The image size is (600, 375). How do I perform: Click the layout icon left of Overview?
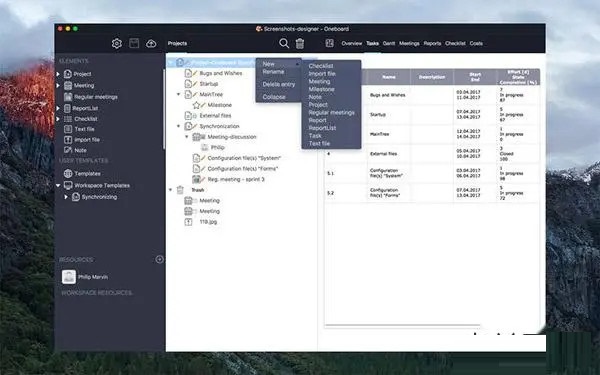[329, 43]
